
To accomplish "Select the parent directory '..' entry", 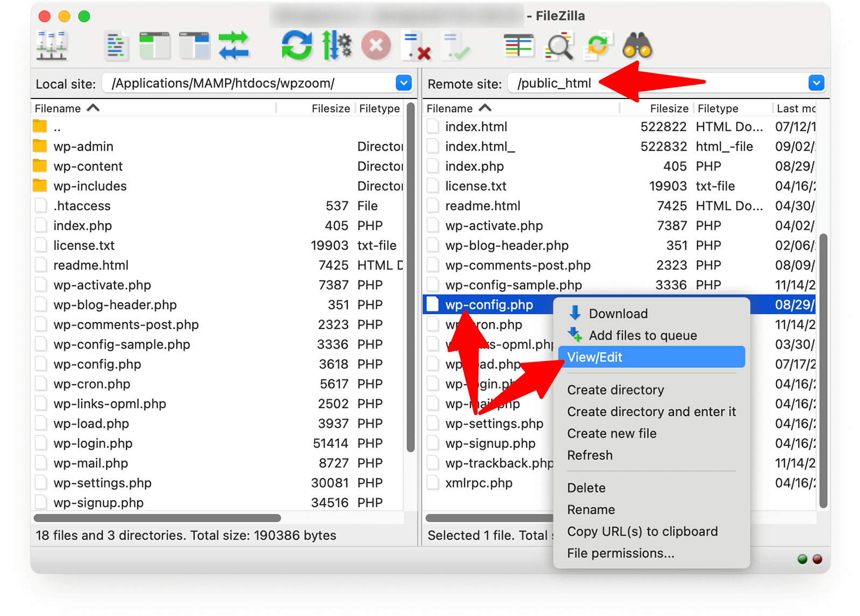I will (x=217, y=127).
